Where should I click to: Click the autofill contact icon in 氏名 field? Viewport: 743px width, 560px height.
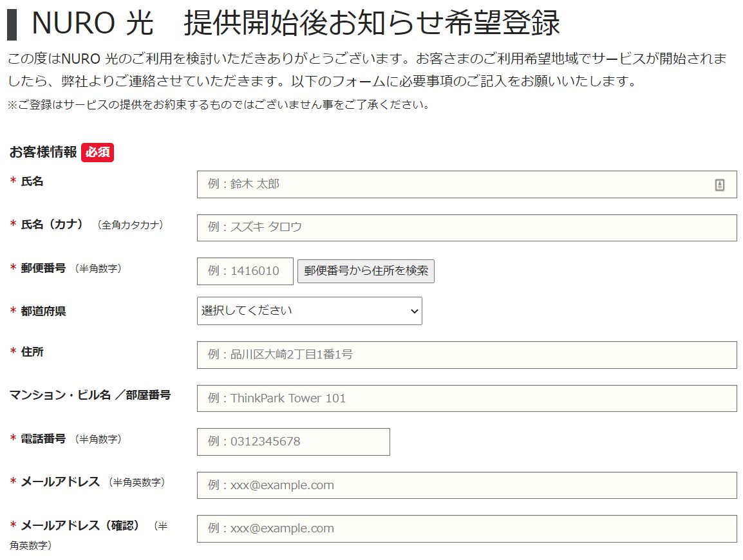[x=719, y=185]
